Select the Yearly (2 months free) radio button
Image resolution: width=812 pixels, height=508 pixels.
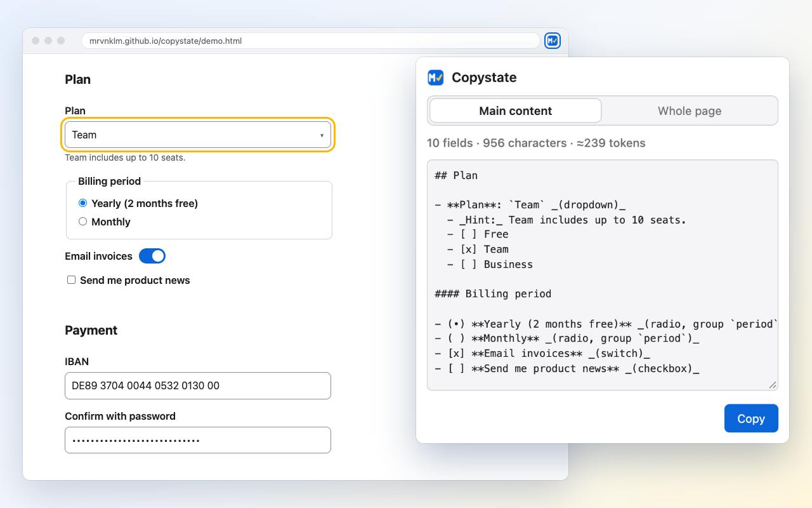pyautogui.click(x=82, y=203)
